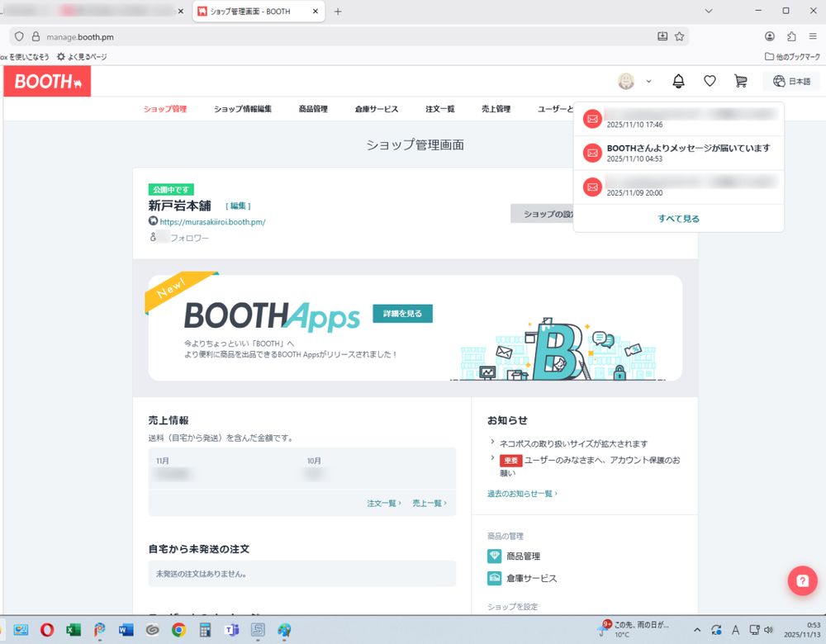This screenshot has height=644, width=826.
Task: Open the ショップ管理 tab
Action: 165,109
